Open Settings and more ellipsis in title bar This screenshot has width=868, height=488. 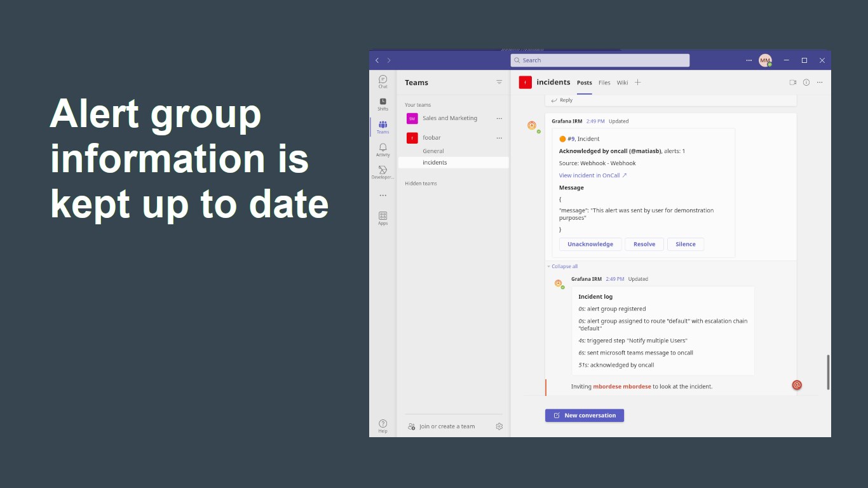point(749,60)
